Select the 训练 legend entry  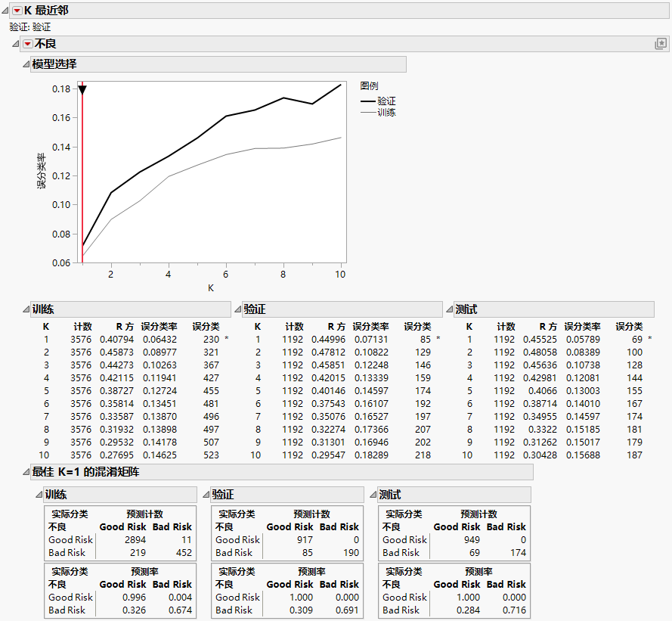click(x=378, y=113)
